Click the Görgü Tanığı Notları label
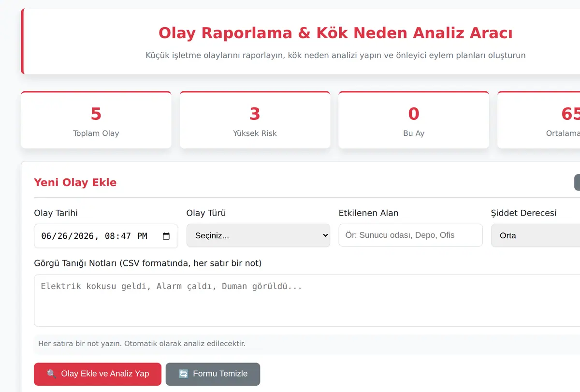The width and height of the screenshot is (580, 392). coord(148,263)
